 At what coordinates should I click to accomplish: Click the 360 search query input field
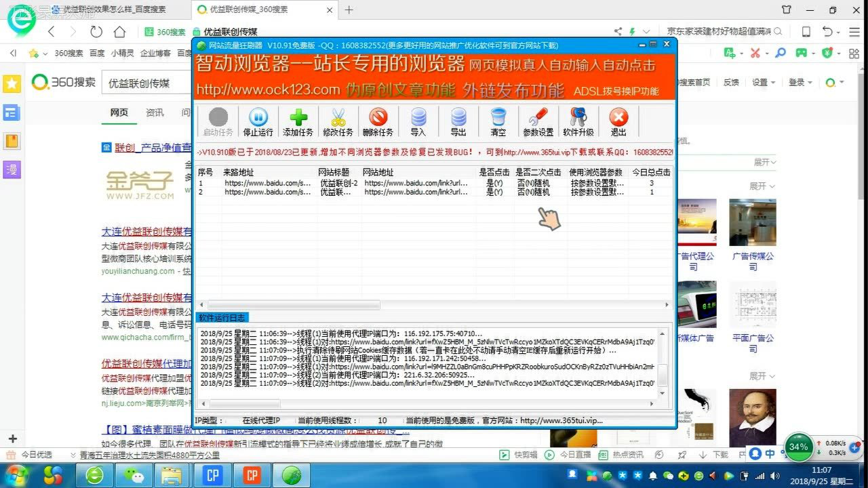148,83
